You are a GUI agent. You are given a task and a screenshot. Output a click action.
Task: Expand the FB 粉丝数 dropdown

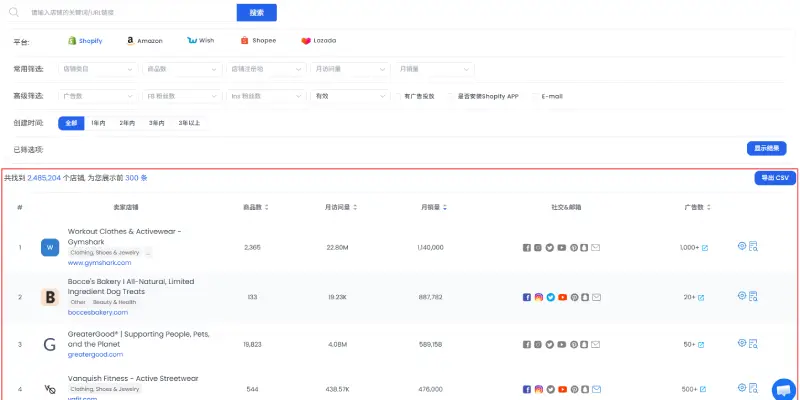click(182, 96)
